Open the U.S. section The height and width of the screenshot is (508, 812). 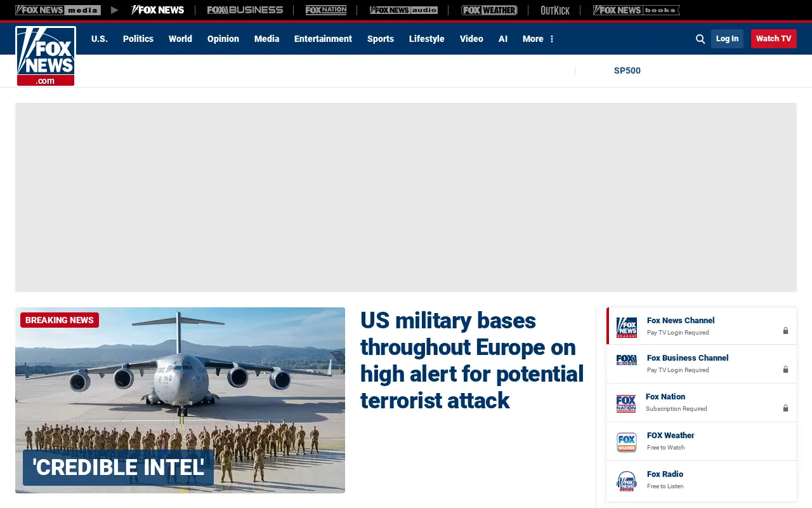[100, 39]
